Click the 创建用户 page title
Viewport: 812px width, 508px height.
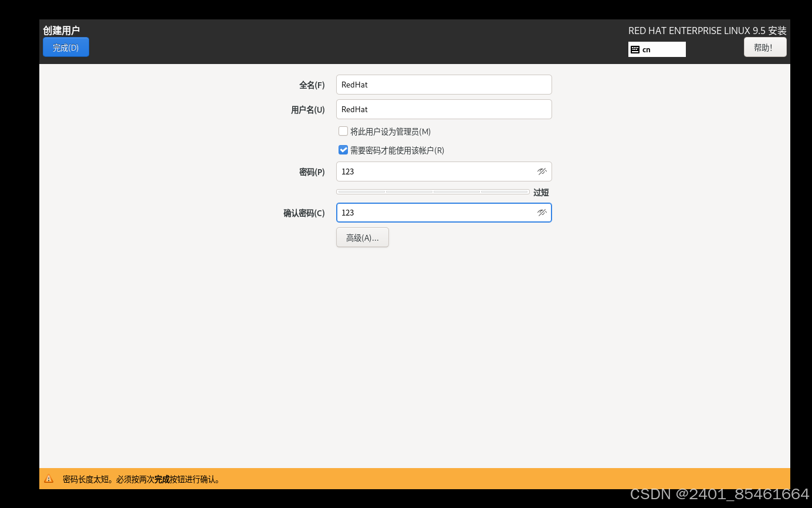coord(61,31)
